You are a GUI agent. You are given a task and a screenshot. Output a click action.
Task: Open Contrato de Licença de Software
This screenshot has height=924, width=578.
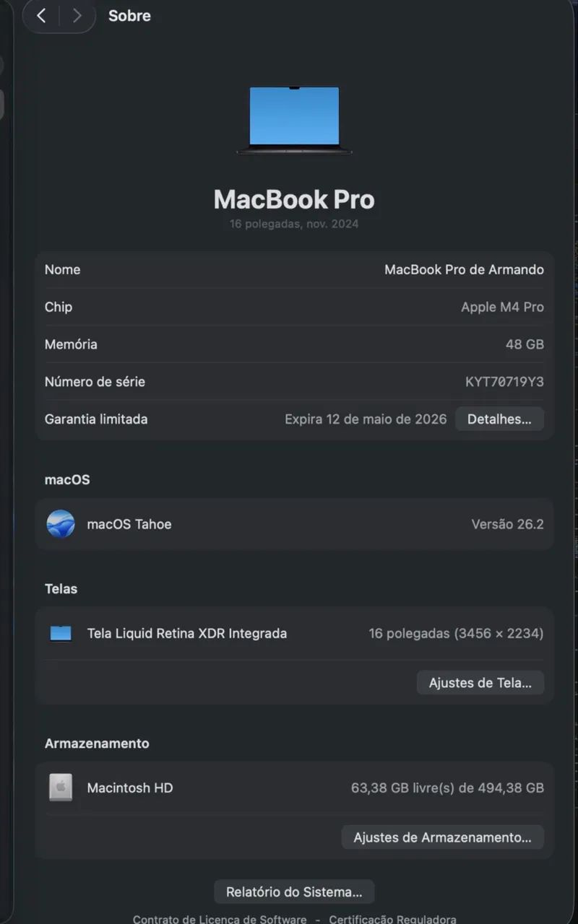[x=219, y=919]
